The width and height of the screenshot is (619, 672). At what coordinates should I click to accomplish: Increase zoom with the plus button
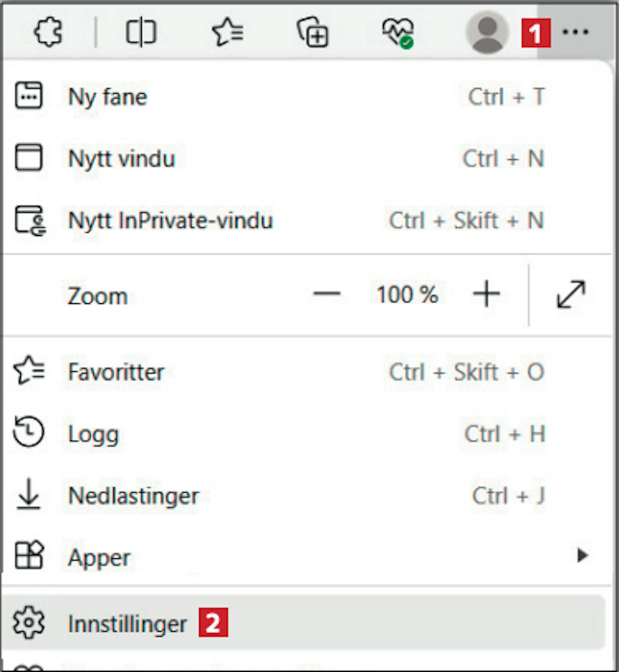click(x=487, y=294)
